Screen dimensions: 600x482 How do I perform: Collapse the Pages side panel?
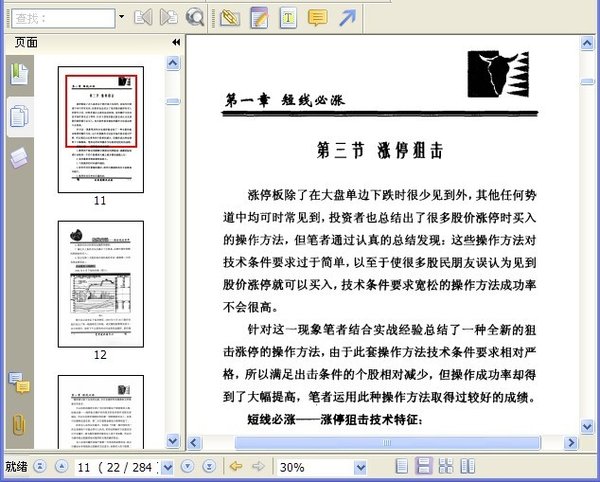[x=176, y=42]
